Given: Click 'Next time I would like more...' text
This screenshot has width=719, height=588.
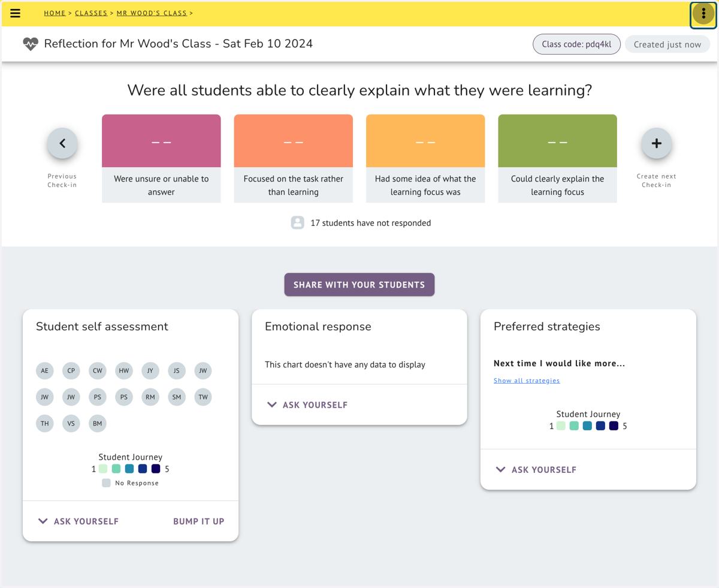Looking at the screenshot, I should pos(560,364).
